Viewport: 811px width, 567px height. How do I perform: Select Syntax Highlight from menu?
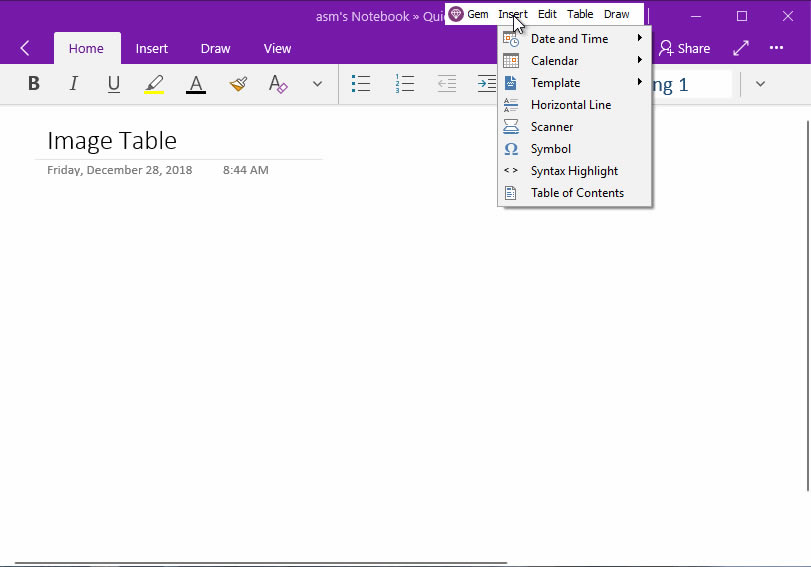pyautogui.click(x=574, y=171)
